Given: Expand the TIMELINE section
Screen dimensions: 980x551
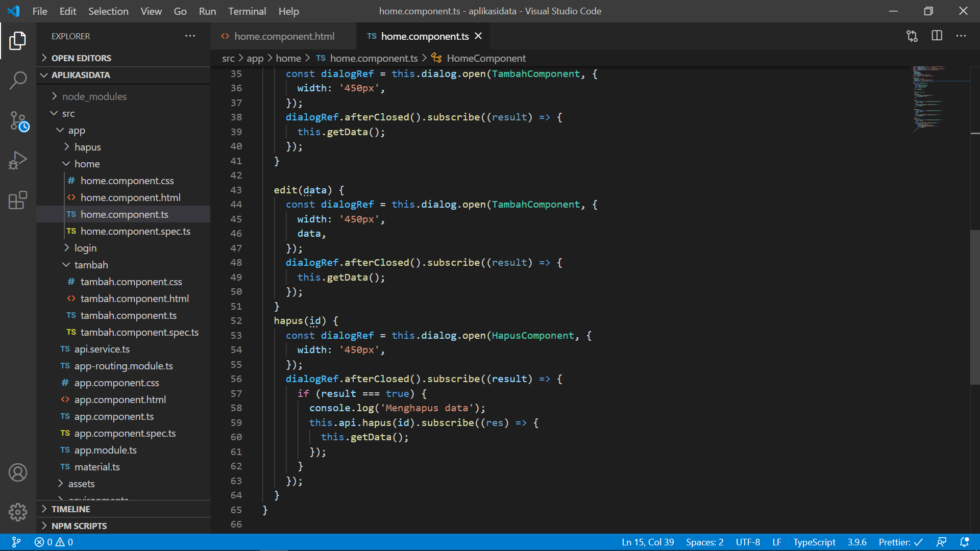Looking at the screenshot, I should (x=70, y=509).
